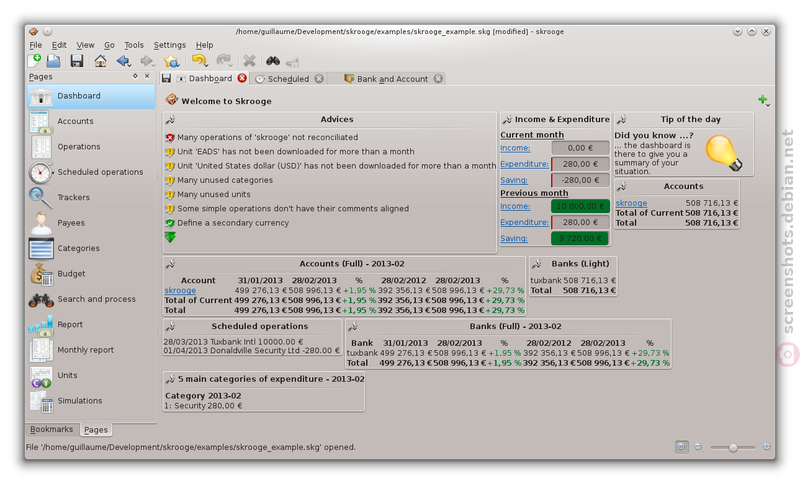Open the Report page in sidebar

pos(91,324)
